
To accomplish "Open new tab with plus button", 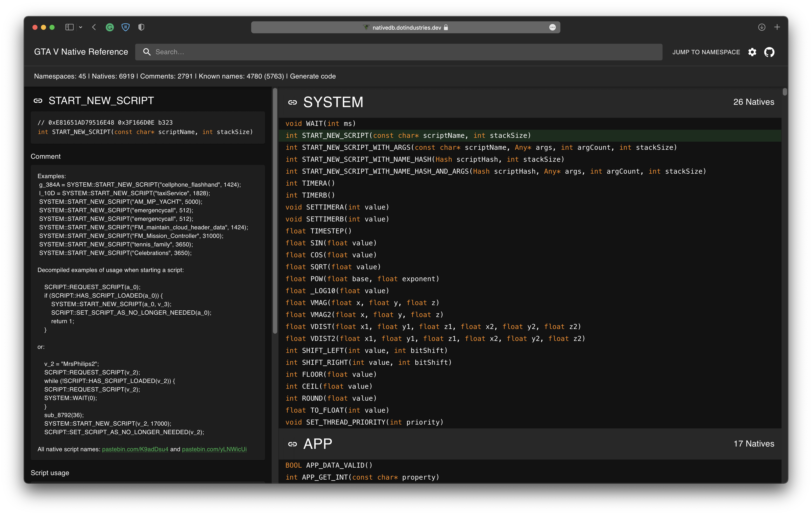I will [x=777, y=27].
